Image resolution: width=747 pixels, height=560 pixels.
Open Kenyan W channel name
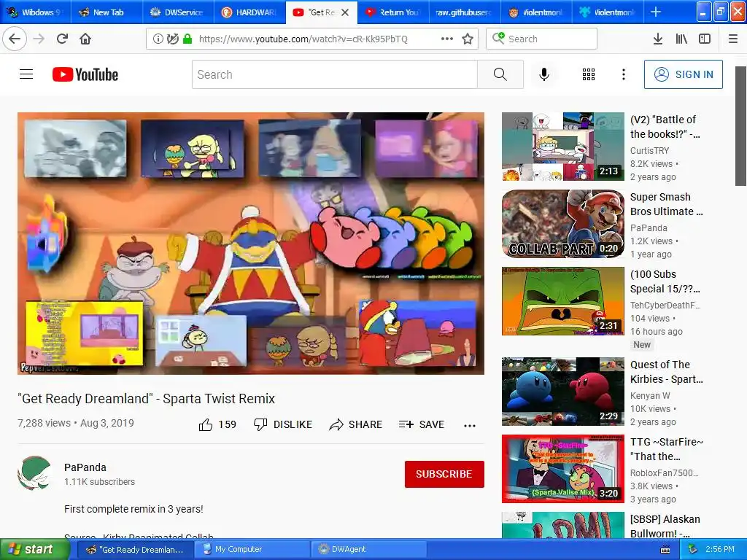point(650,396)
